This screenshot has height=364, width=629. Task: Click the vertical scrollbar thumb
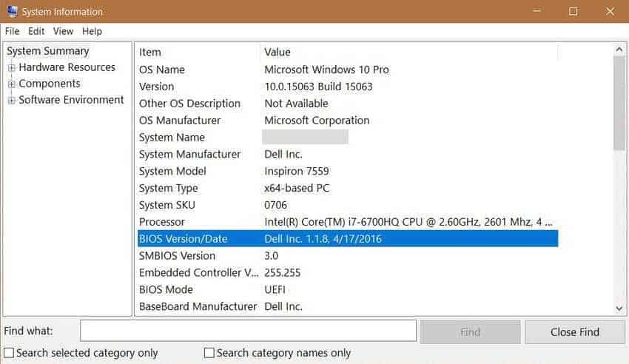click(619, 104)
